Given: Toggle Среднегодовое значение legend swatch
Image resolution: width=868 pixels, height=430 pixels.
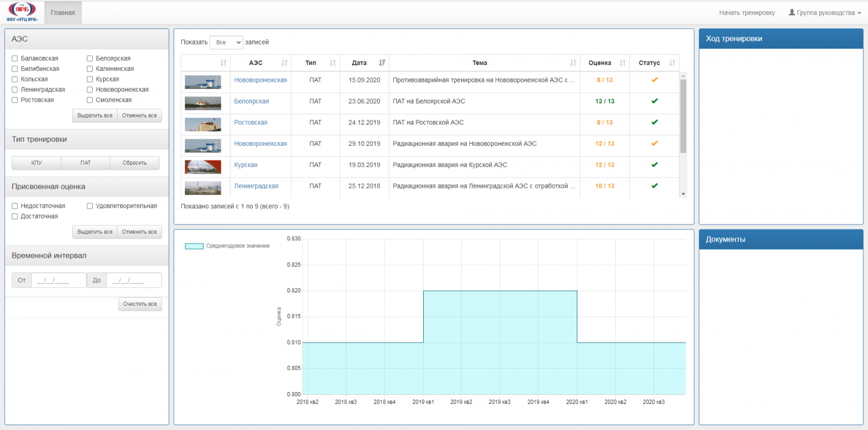Looking at the screenshot, I should point(194,246).
